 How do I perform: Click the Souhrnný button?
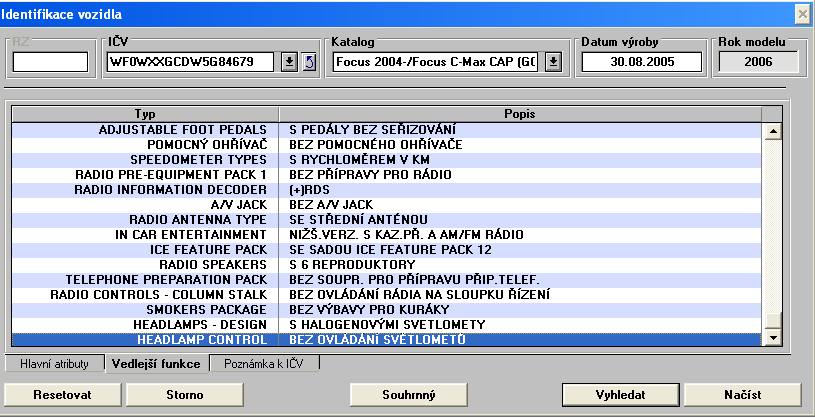pyautogui.click(x=409, y=395)
